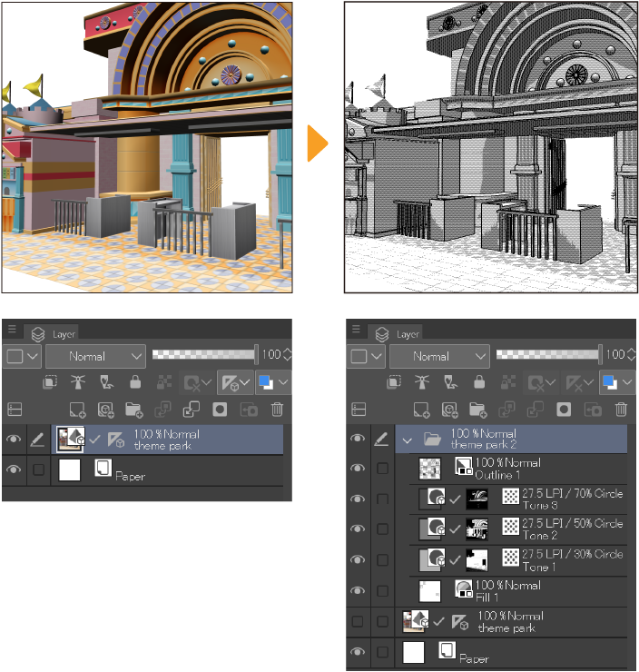Create new vector layer in left panel
639x672 pixels.
click(106, 410)
